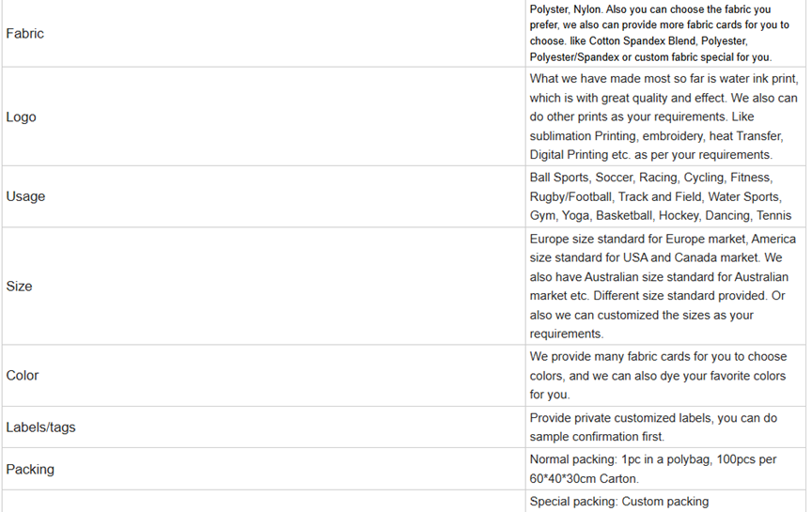Click the Fabric row label

[25, 34]
